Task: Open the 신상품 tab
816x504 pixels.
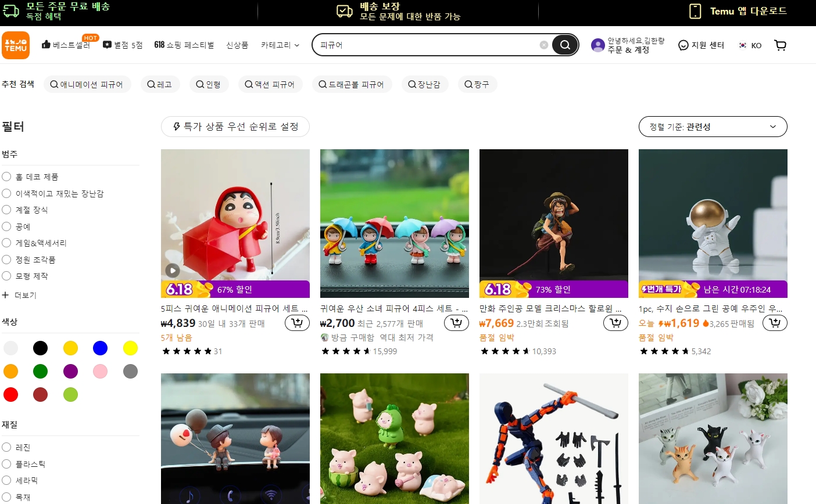Action: pyautogui.click(x=237, y=45)
